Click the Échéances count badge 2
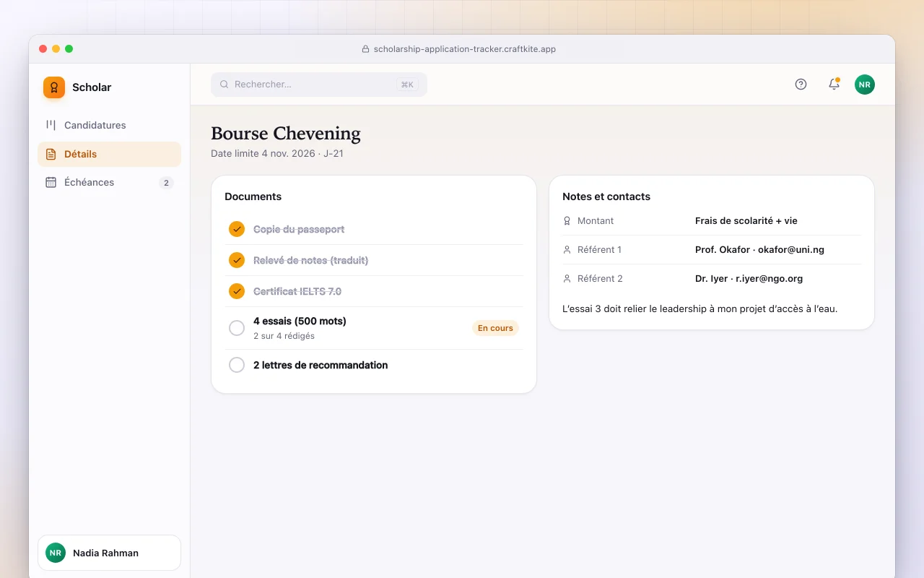The width and height of the screenshot is (924, 578). tap(166, 183)
